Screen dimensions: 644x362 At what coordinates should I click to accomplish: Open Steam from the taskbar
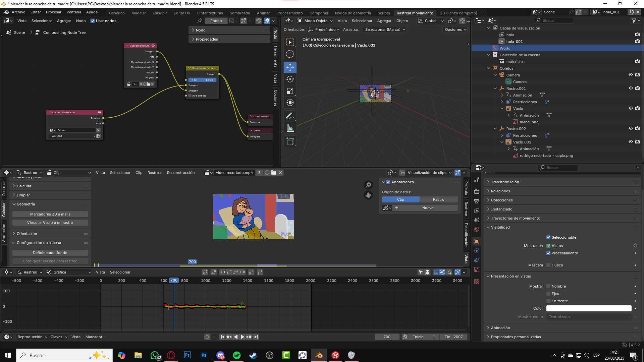coord(253,355)
